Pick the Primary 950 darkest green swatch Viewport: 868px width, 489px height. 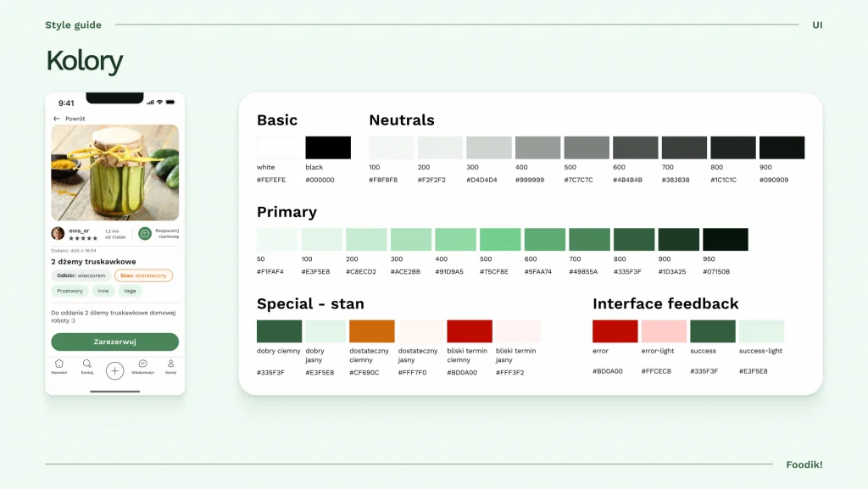[x=726, y=240]
